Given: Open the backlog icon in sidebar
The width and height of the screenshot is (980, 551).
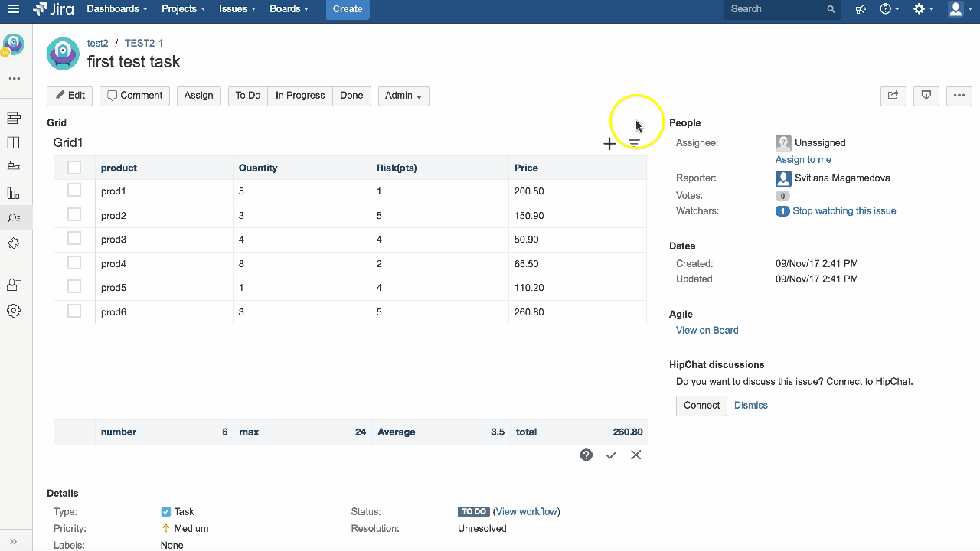Looking at the screenshot, I should click(x=14, y=118).
